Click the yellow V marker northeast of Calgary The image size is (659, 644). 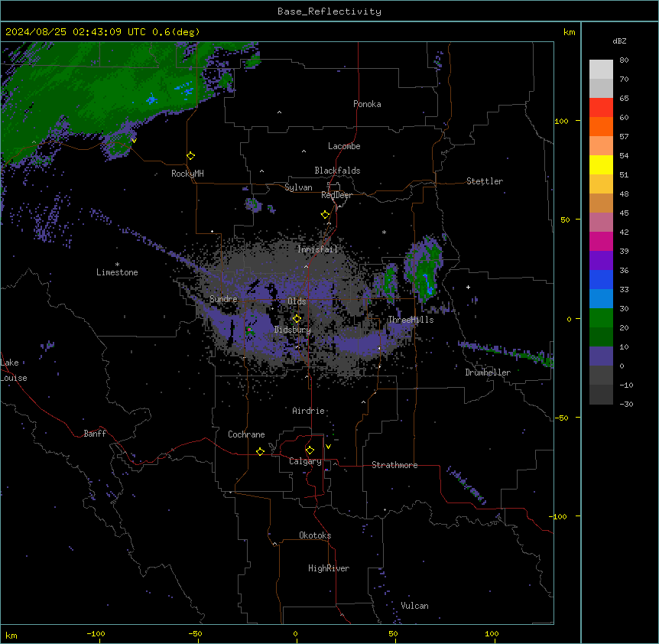328,447
